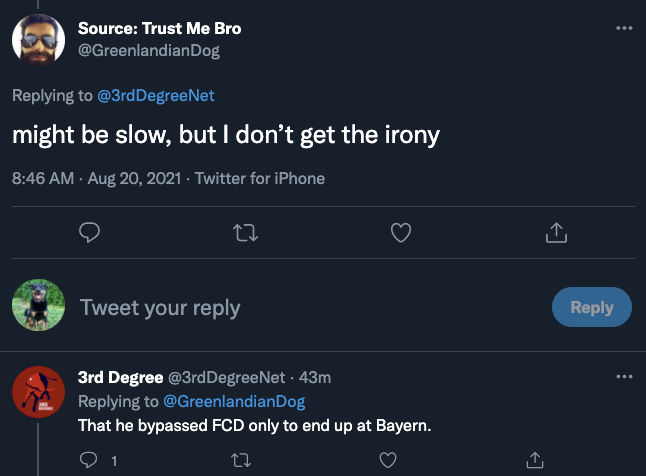Screen dimensions: 646x476
Task: Open more options on 3rd Degree's reply
Action: click(624, 377)
